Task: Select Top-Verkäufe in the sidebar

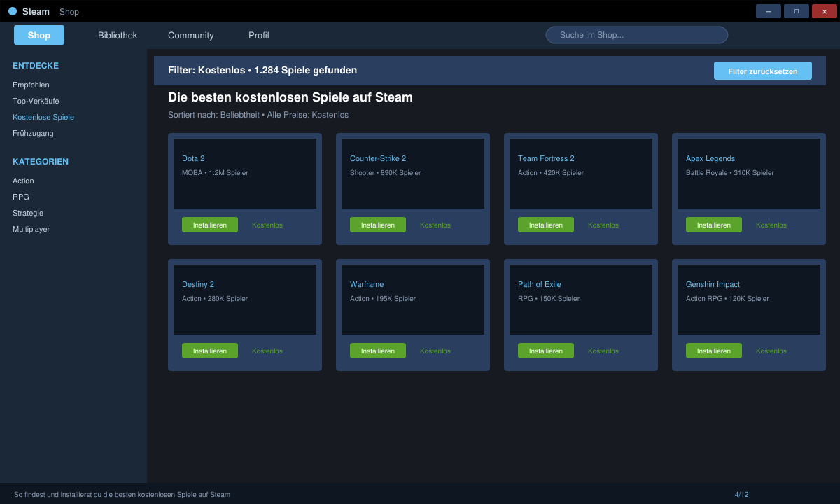Action: click(36, 101)
